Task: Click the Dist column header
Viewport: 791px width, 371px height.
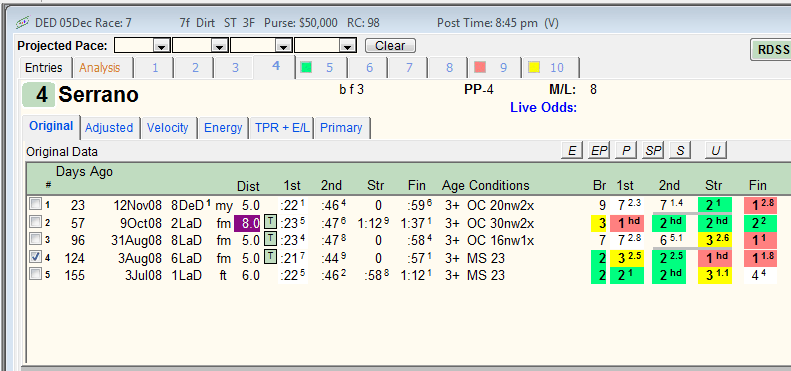Action: pyautogui.click(x=248, y=186)
